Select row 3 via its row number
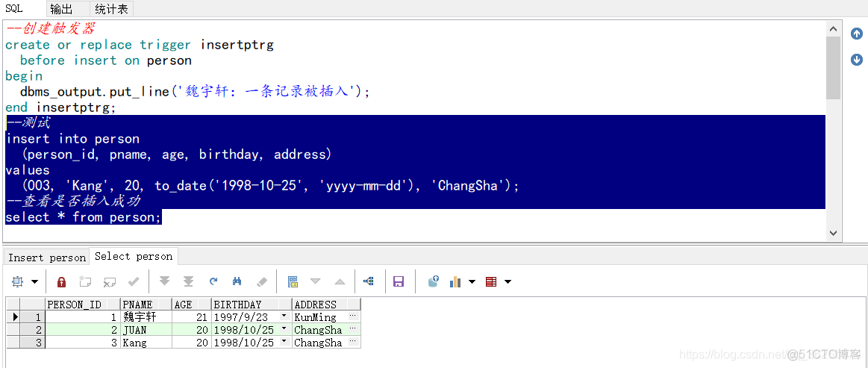 [33, 343]
